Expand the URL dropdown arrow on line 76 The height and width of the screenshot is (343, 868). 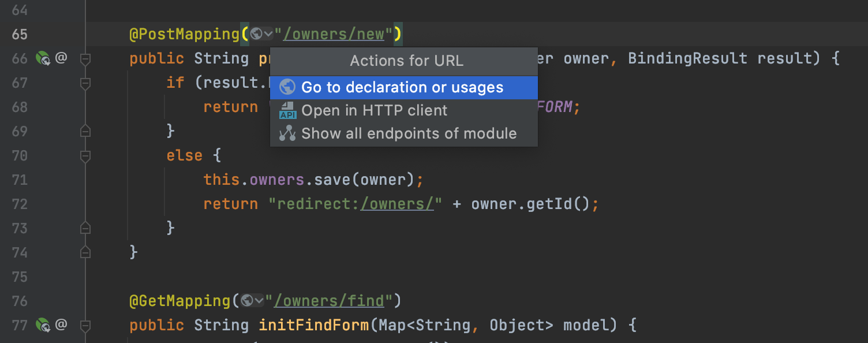[x=259, y=301]
